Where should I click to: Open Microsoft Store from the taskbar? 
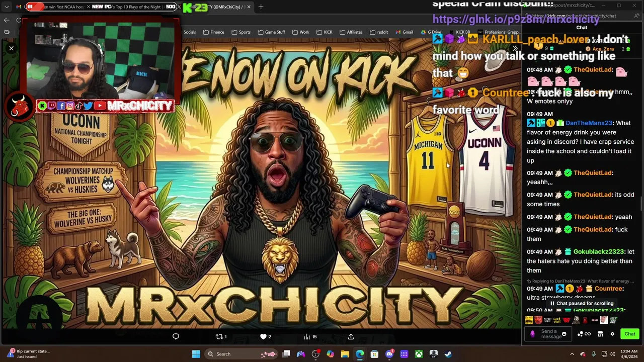click(x=374, y=354)
